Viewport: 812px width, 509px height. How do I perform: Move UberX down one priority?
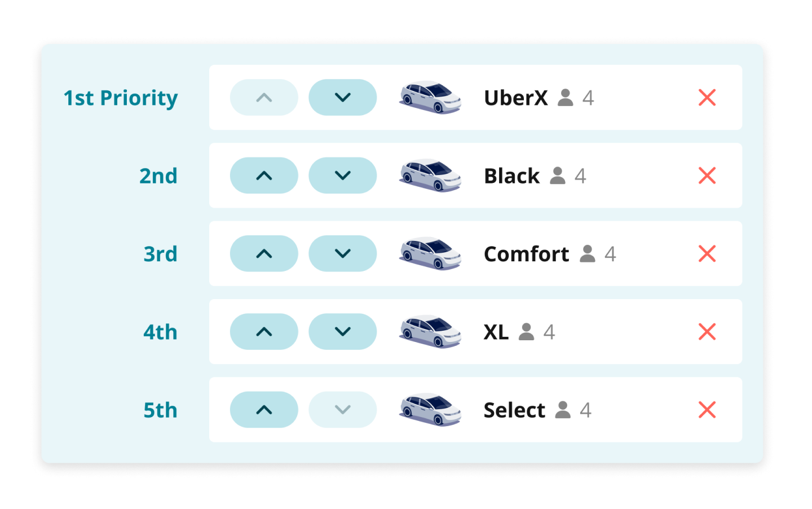pyautogui.click(x=342, y=98)
